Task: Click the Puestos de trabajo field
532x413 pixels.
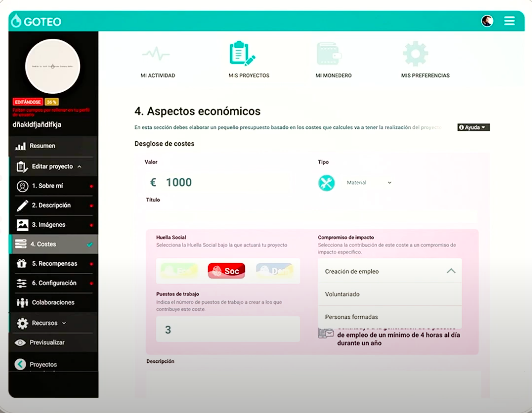Action: 228,329
